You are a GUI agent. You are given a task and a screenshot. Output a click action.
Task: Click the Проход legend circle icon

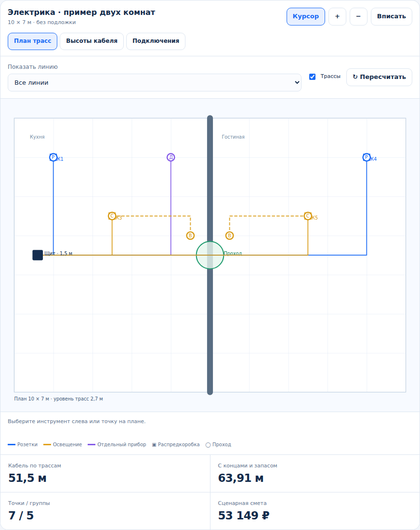(208, 445)
